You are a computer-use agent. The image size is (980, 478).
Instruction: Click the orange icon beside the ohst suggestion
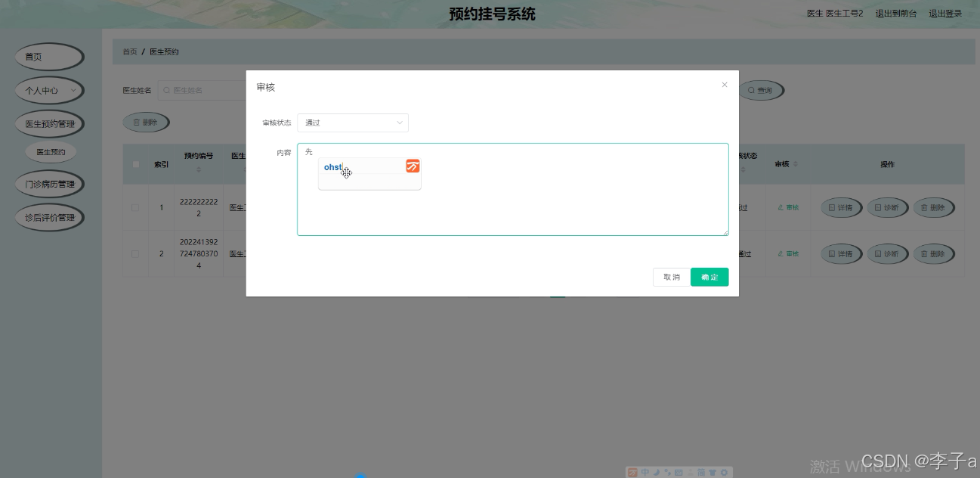point(413,166)
